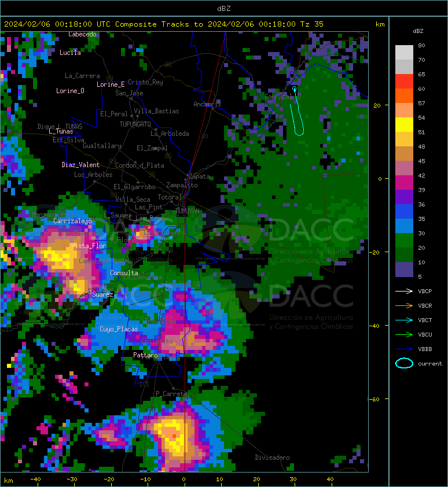
Task: Select the 39 dBZ magenta color swatch
Action: pyautogui.click(x=404, y=183)
